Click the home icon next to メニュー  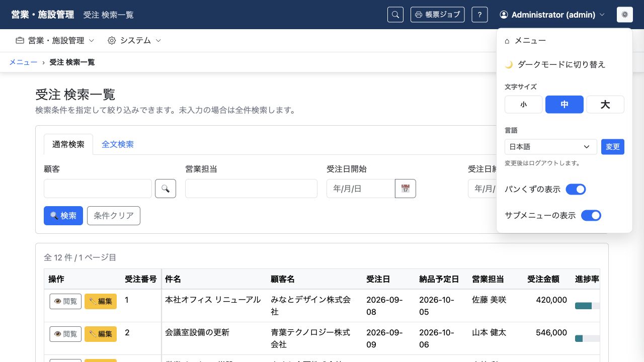(x=507, y=41)
